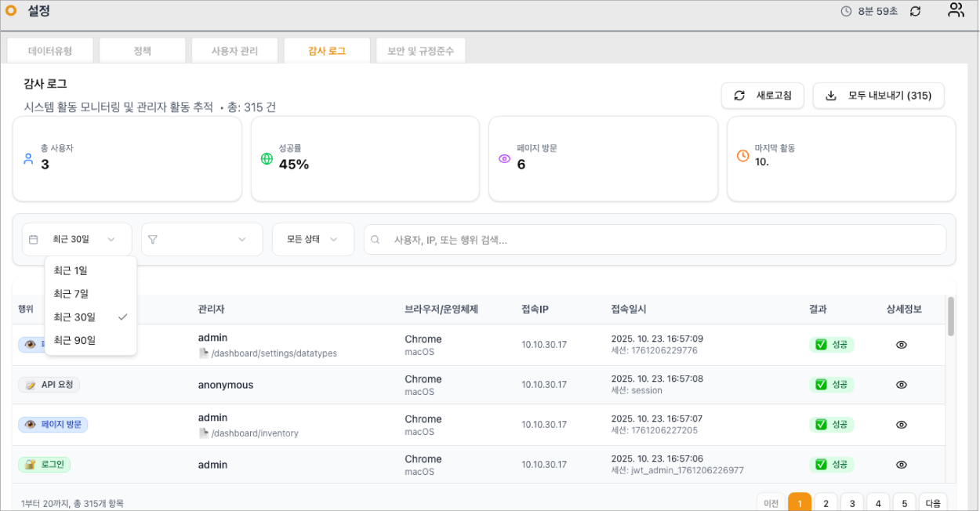Switch to the 감사 로그 tab

tap(327, 51)
